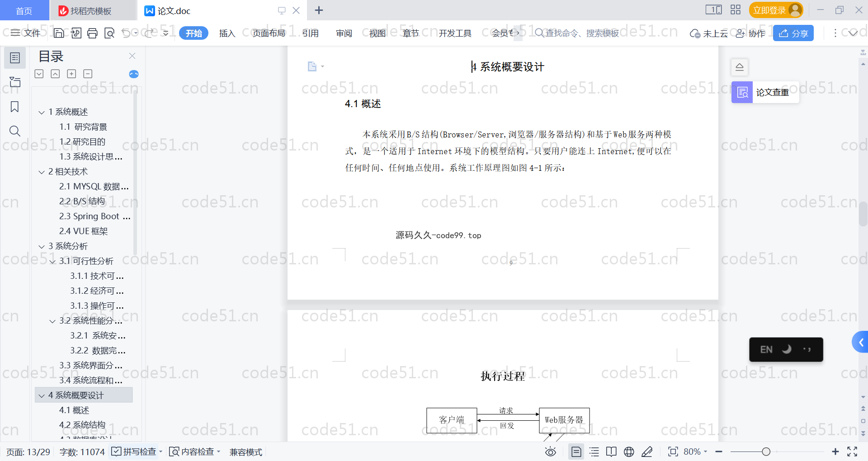Click the page options document icon
Viewport: 868px width, 461px height.
click(312, 66)
